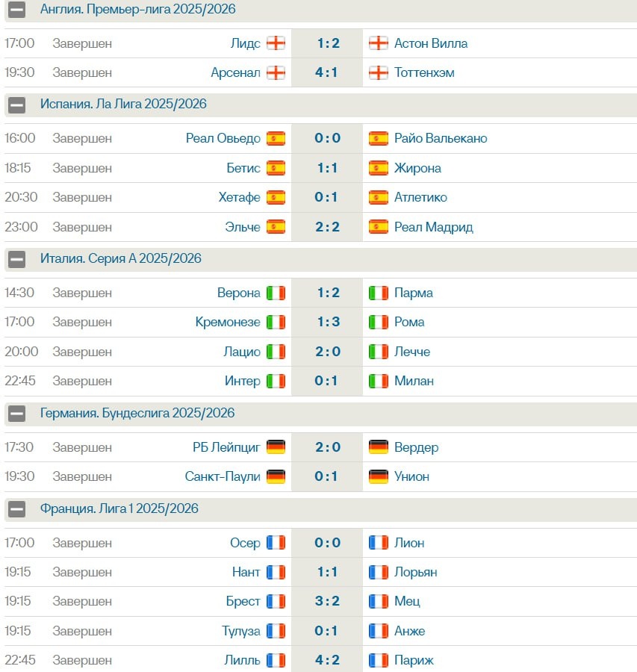Collapse the Англия Премьер-лига section
Screen dimensions: 637x672
point(17,10)
